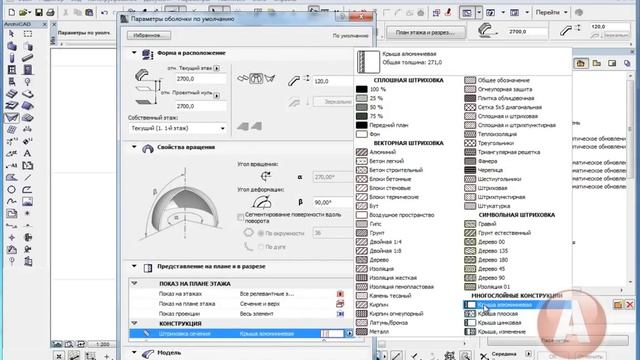Select the '100 %' solid fill swatch
The width and height of the screenshot is (640, 360).
(x=362, y=89)
